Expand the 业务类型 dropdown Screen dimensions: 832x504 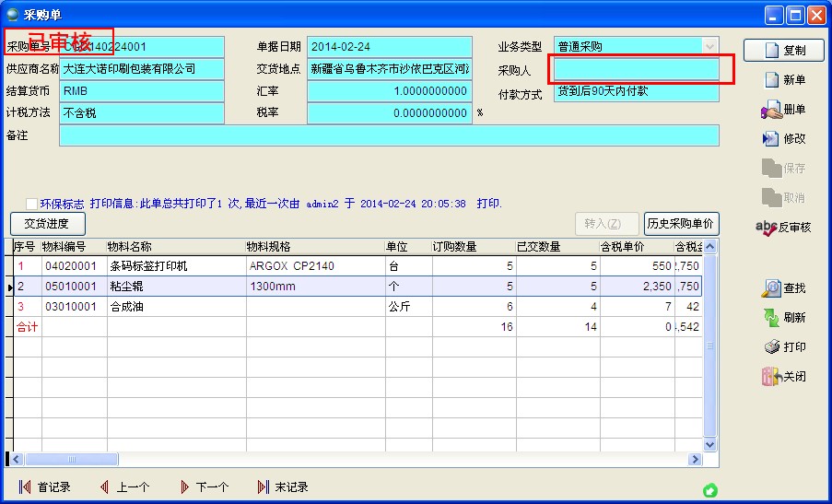pos(709,46)
